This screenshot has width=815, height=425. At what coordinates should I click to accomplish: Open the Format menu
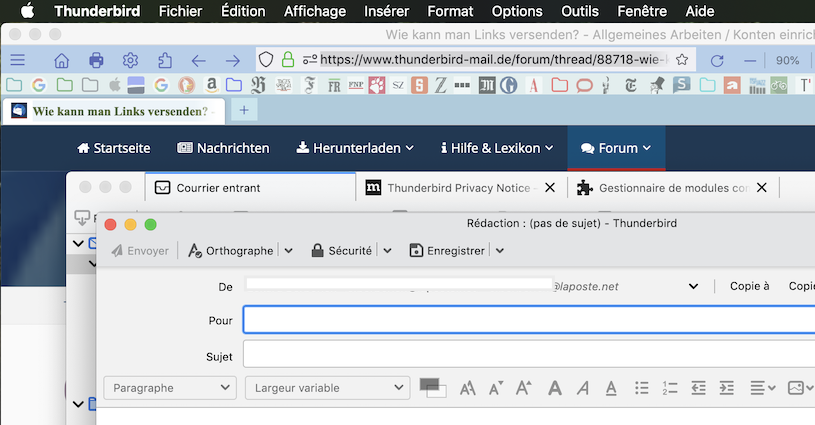[x=450, y=11]
